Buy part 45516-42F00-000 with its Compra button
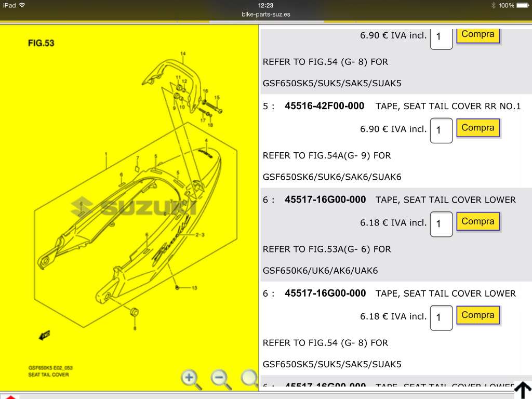The width and height of the screenshot is (532, 399). [x=478, y=128]
